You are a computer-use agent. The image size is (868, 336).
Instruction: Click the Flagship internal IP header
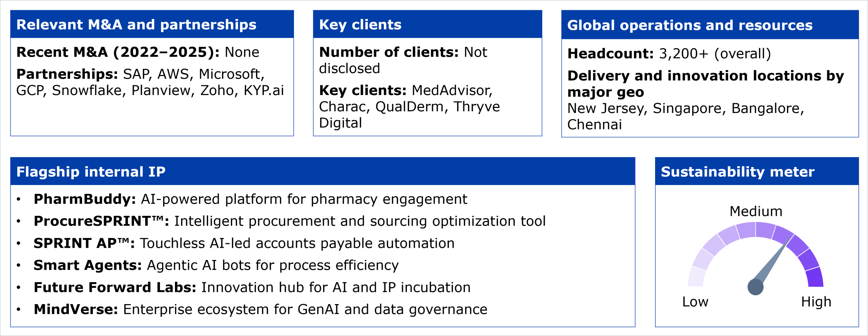point(91,172)
